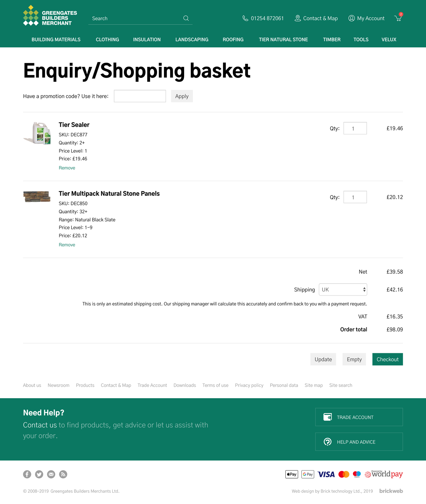Select the Tier Natural Stone menu

[283, 40]
